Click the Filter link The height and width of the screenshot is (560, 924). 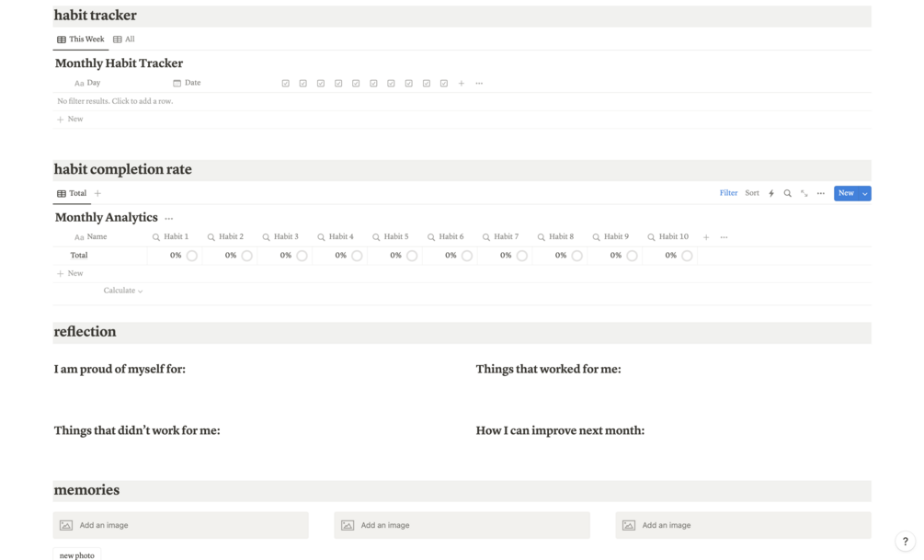click(x=728, y=193)
